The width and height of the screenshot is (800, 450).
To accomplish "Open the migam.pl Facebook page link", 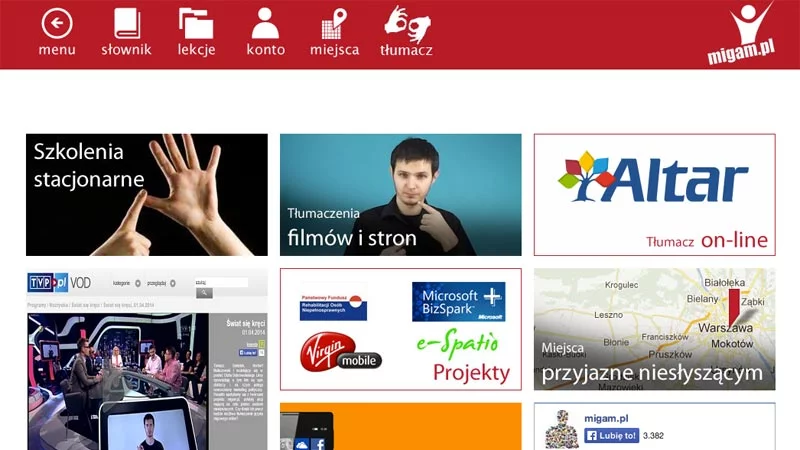I will (606, 418).
